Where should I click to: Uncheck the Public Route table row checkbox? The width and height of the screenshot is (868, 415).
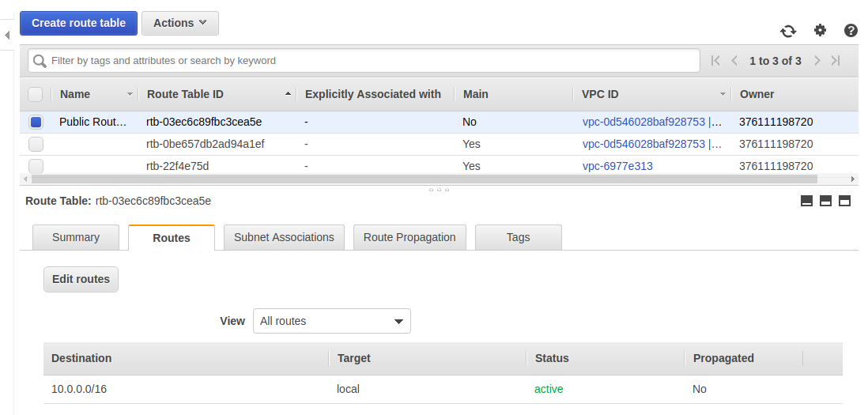pos(36,123)
